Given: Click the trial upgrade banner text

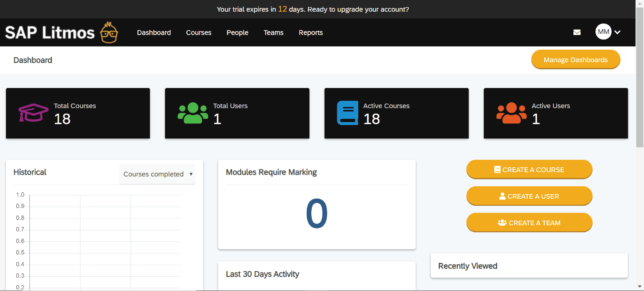Looking at the screenshot, I should point(313,9).
